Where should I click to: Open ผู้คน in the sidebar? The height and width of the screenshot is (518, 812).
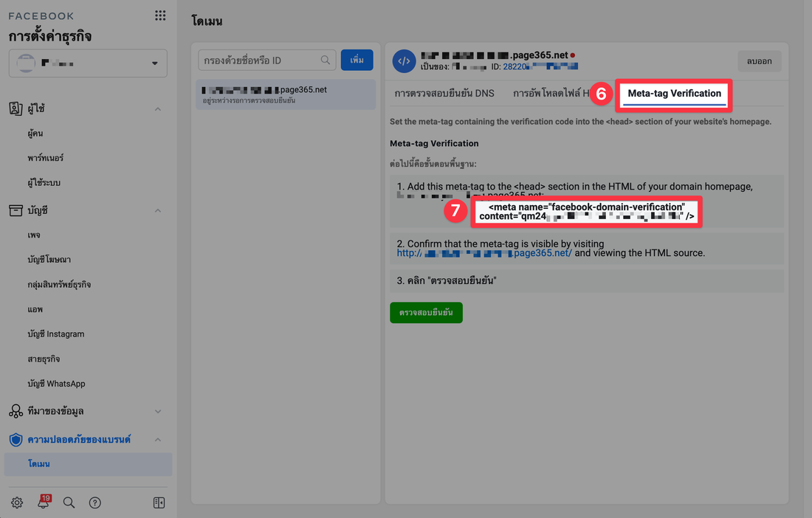click(35, 133)
